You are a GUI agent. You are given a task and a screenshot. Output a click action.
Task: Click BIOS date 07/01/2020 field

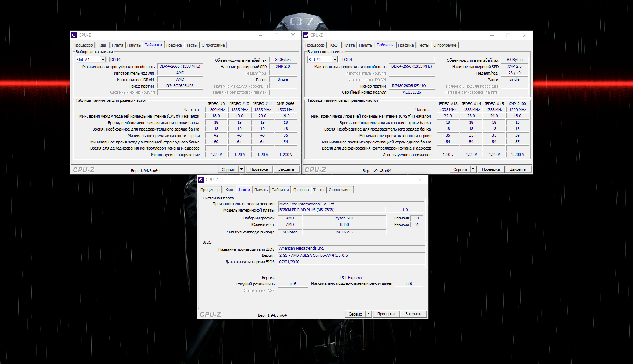point(351,262)
